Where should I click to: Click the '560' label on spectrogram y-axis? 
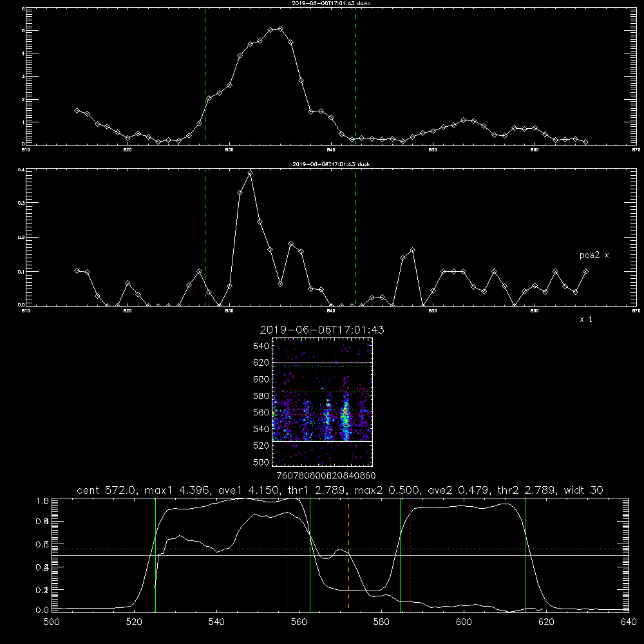pyautogui.click(x=261, y=412)
